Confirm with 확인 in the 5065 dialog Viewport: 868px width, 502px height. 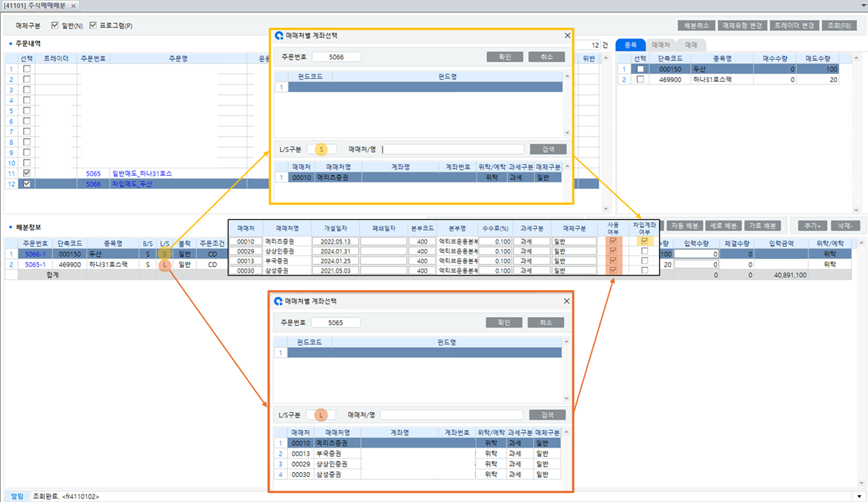click(x=504, y=323)
